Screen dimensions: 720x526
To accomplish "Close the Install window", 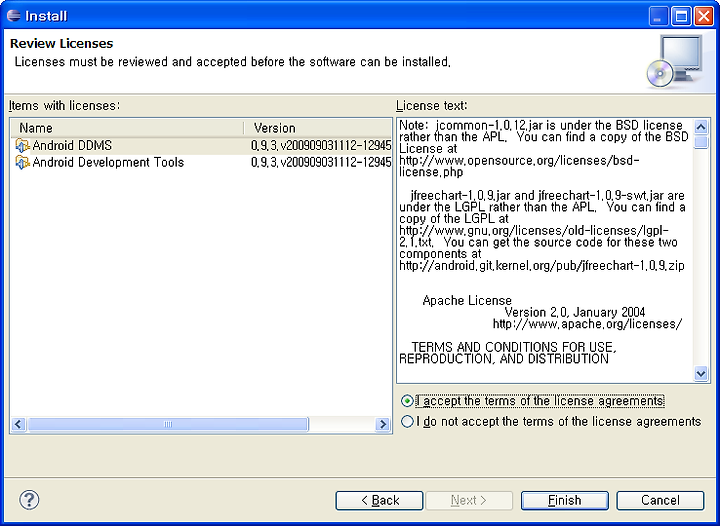I will 703,17.
